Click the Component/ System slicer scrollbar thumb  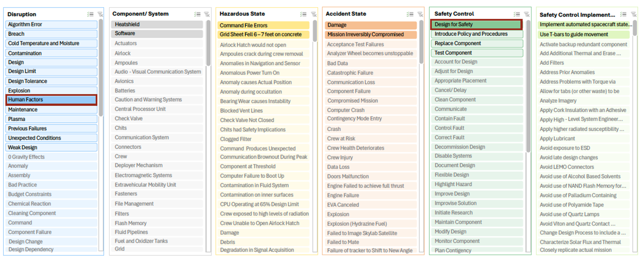pyautogui.click(x=208, y=43)
